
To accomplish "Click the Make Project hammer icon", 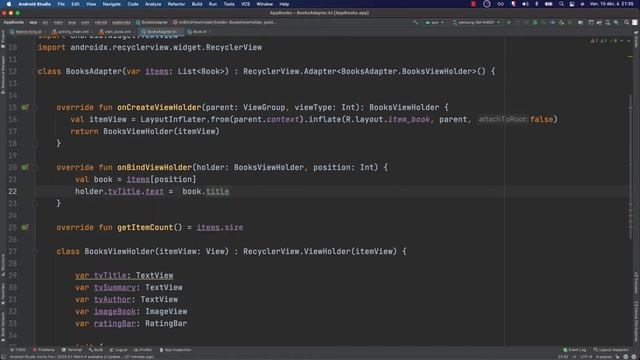I will 416,22.
